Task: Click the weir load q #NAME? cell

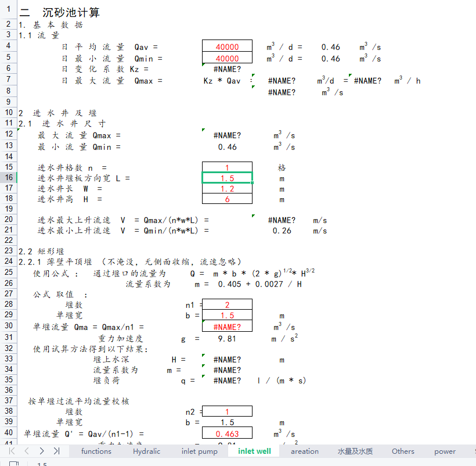Action: (227, 381)
